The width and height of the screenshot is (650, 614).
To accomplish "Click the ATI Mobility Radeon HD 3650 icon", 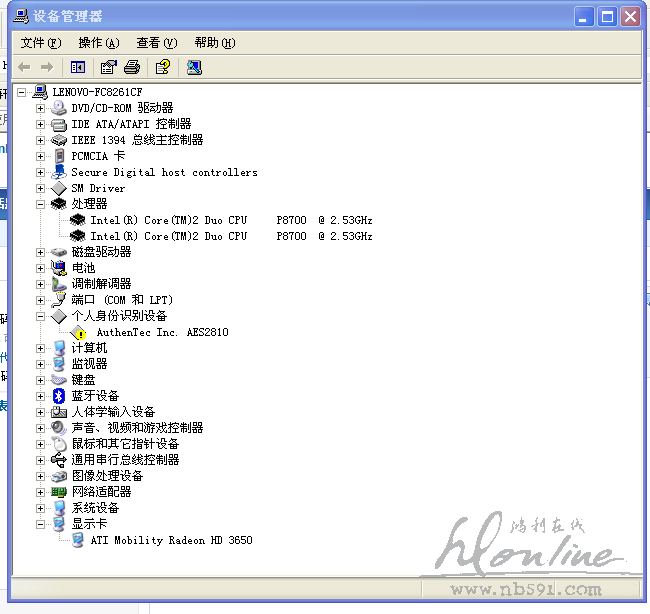I will 78,540.
